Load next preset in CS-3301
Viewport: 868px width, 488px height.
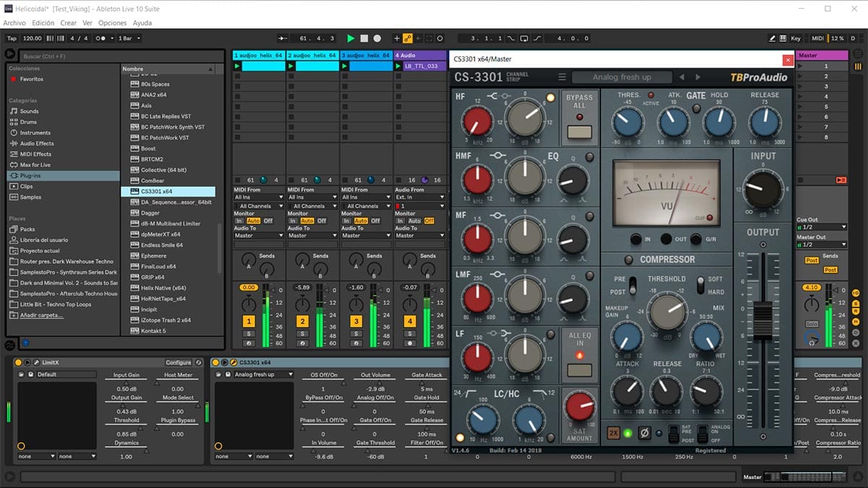pos(698,77)
